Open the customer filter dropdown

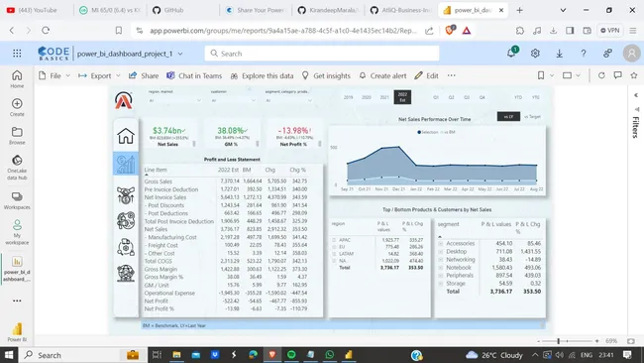pyautogui.click(x=233, y=100)
